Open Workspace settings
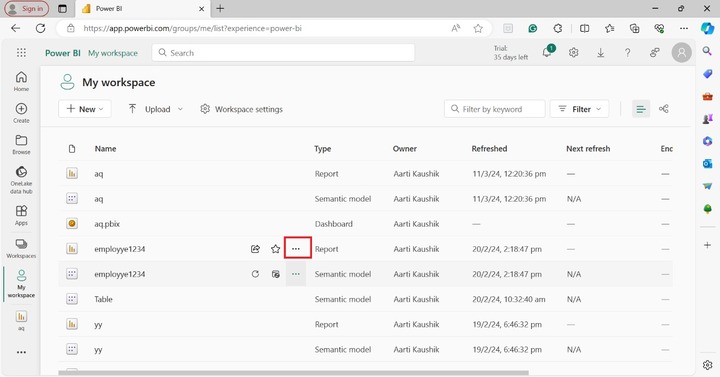This screenshot has height=377, width=720. 242,109
